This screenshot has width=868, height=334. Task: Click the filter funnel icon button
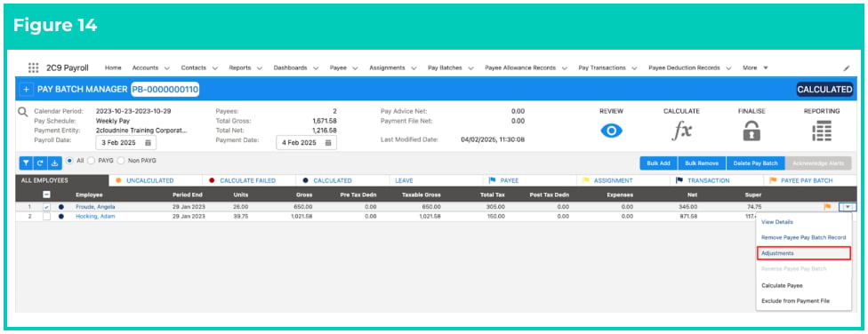click(26, 163)
